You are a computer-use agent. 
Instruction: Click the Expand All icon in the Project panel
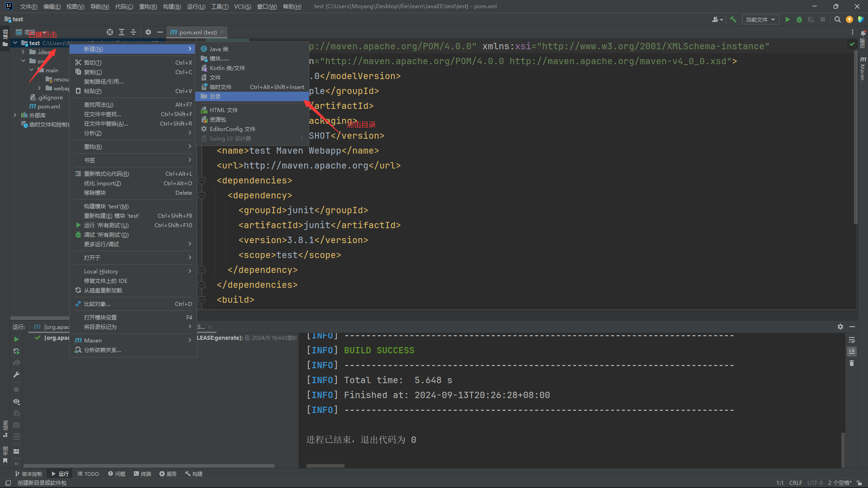pos(122,32)
